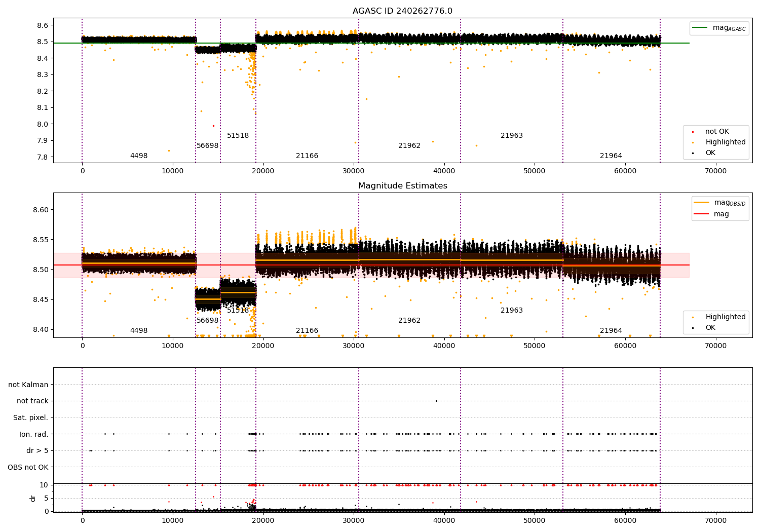Click y-axis tick 10 on the dr subplot

click(44, 485)
